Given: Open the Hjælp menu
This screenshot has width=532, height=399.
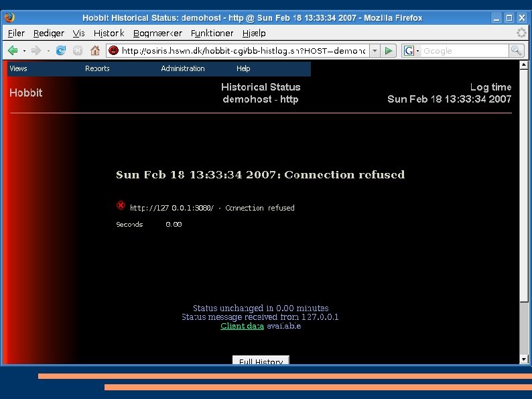Looking at the screenshot, I should pyautogui.click(x=254, y=34).
